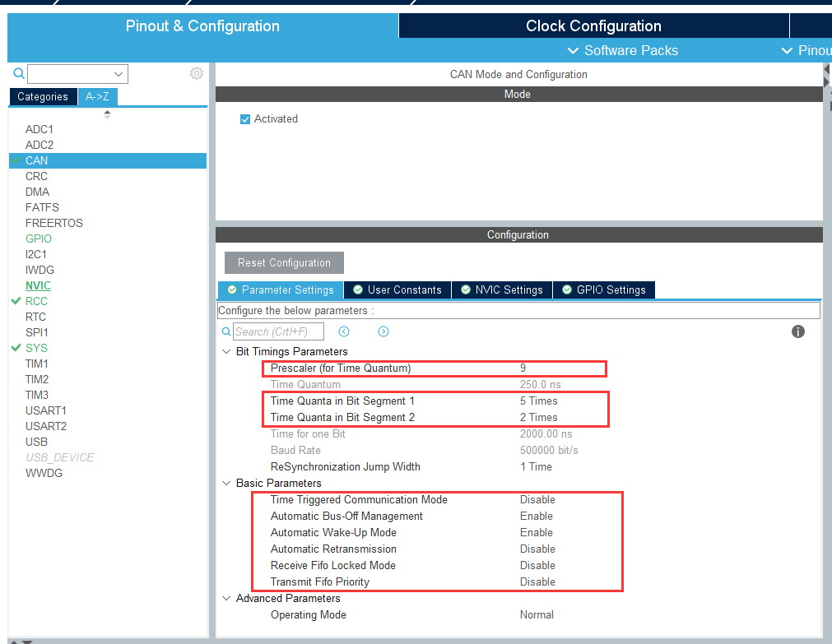Change Bit Segment 1 value 5 Times
832x644 pixels.
[538, 401]
